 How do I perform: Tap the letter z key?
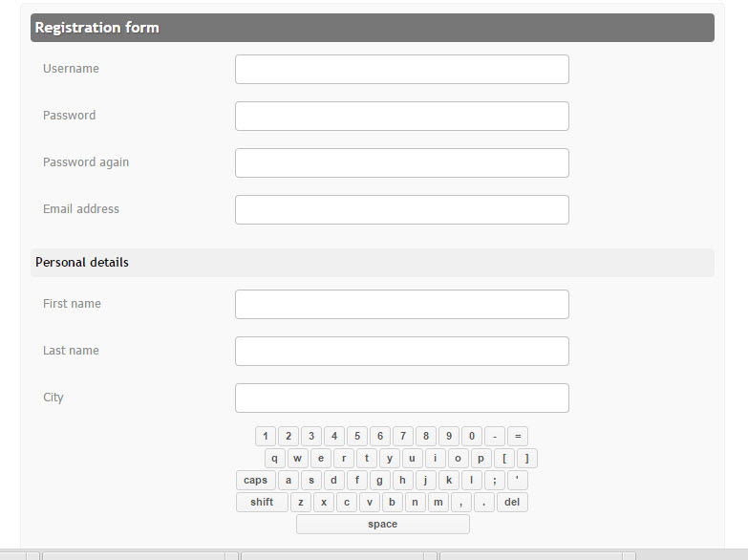point(301,502)
